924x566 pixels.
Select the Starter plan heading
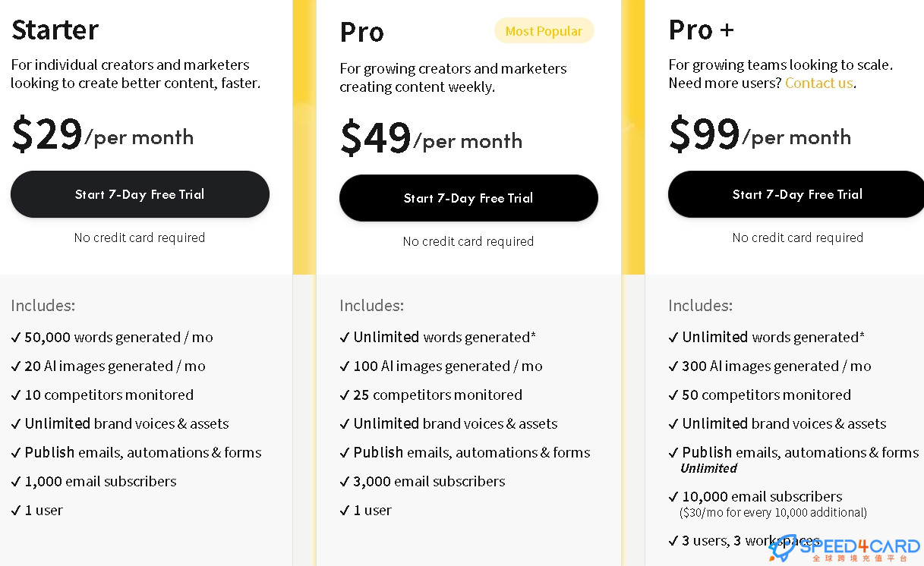(x=55, y=30)
